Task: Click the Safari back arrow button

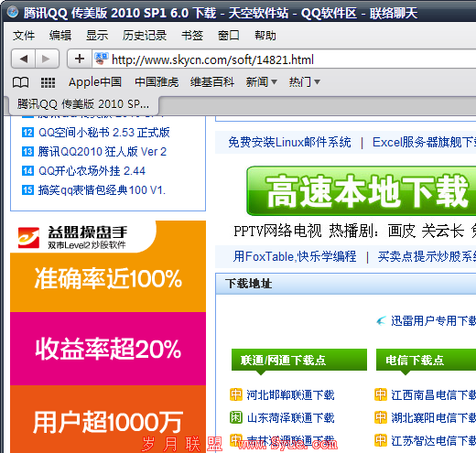Action: click(x=24, y=59)
